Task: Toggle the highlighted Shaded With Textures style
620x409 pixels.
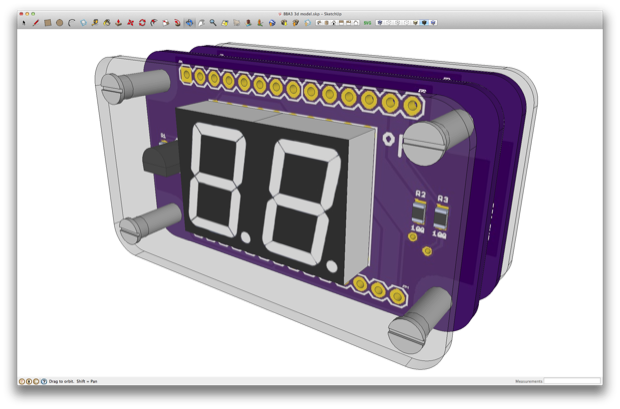Action: tap(424, 23)
